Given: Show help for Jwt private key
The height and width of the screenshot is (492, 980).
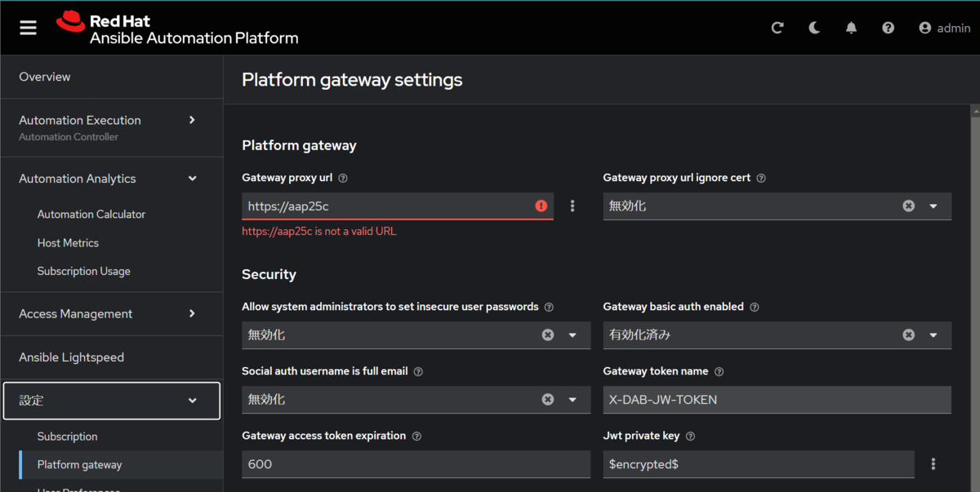Looking at the screenshot, I should [690, 437].
